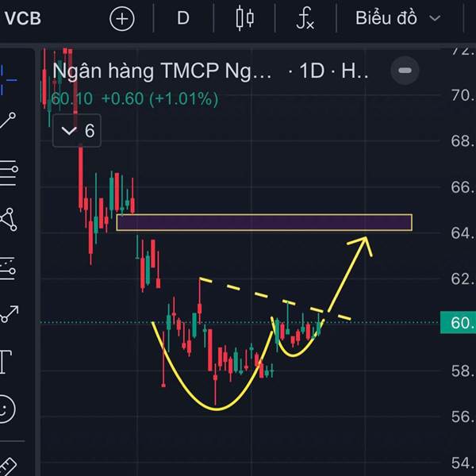Toggle the round minus collapse button
Screen dimensions: 476x476
[405, 71]
